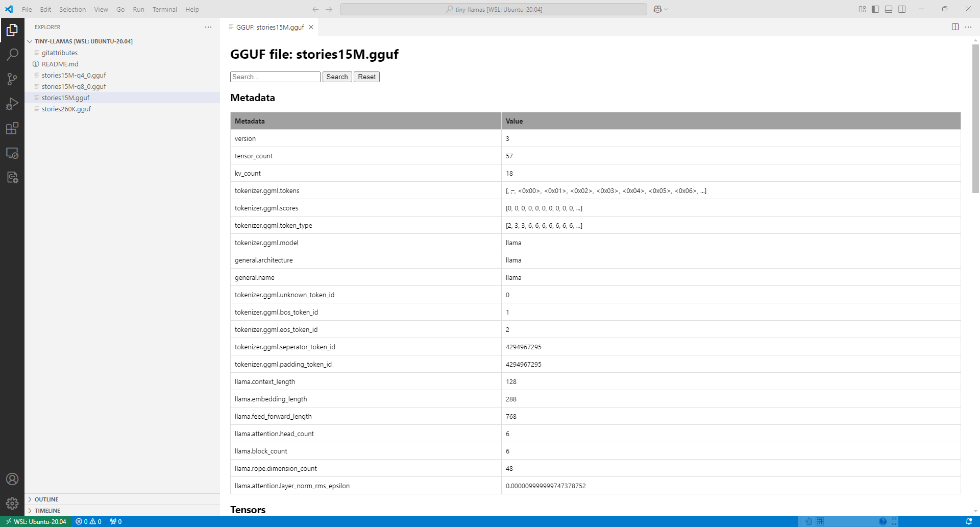The image size is (980, 527).
Task: Open the Extensions view
Action: 12,128
